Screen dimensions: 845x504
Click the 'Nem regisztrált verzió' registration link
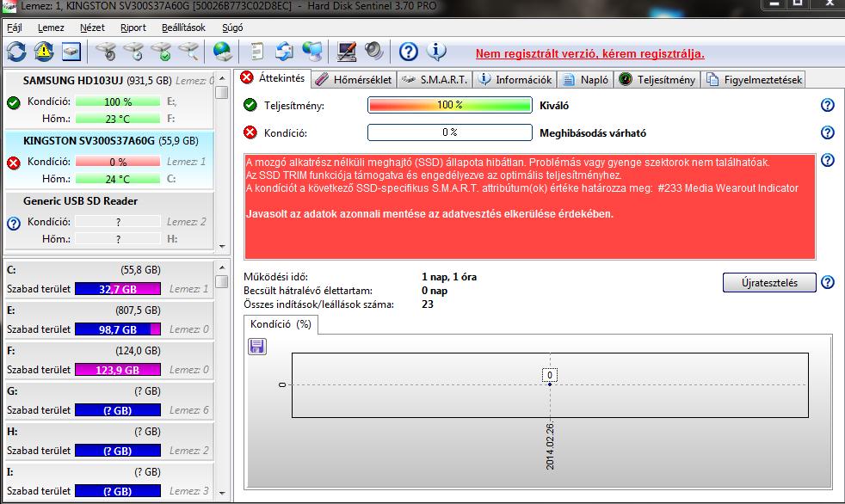[x=590, y=54]
